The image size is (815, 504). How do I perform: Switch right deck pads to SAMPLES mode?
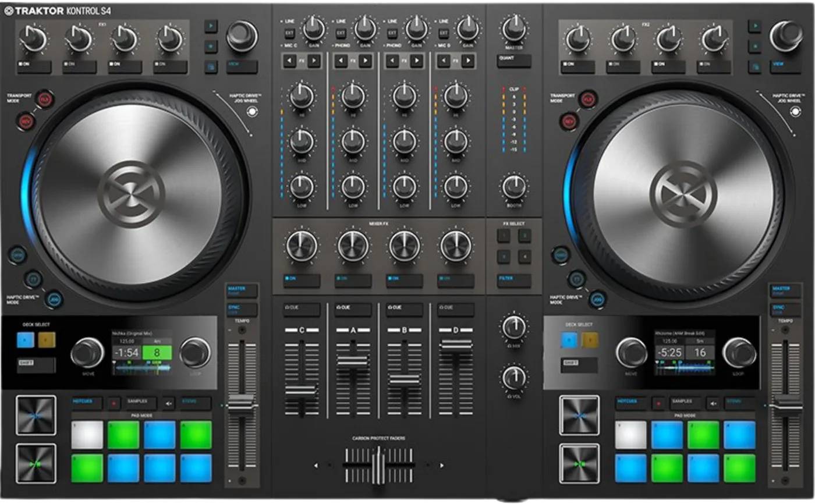pos(685,402)
